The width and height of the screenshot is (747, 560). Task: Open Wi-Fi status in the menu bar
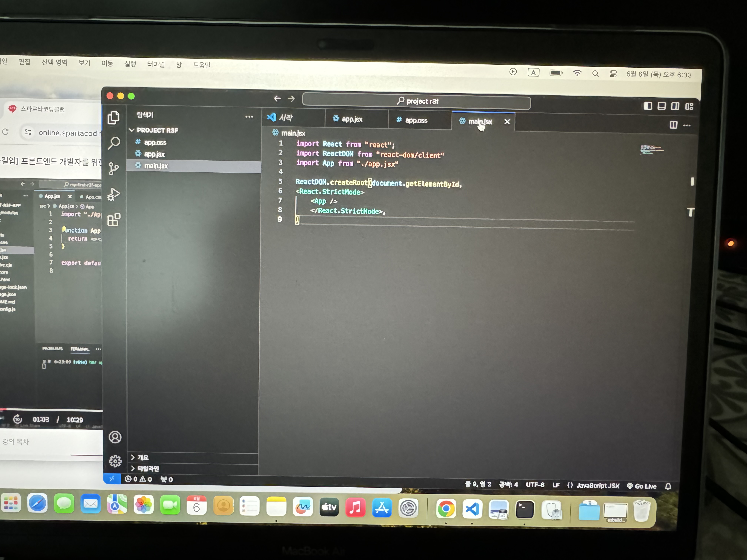point(577,73)
